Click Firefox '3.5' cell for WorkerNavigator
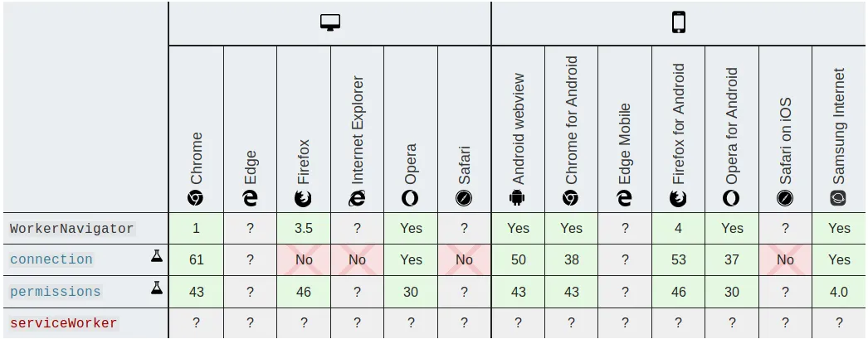868x339 pixels. [304, 229]
